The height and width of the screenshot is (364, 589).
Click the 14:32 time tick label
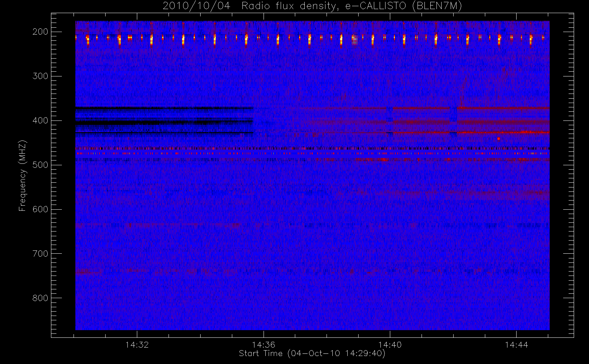pyautogui.click(x=137, y=345)
